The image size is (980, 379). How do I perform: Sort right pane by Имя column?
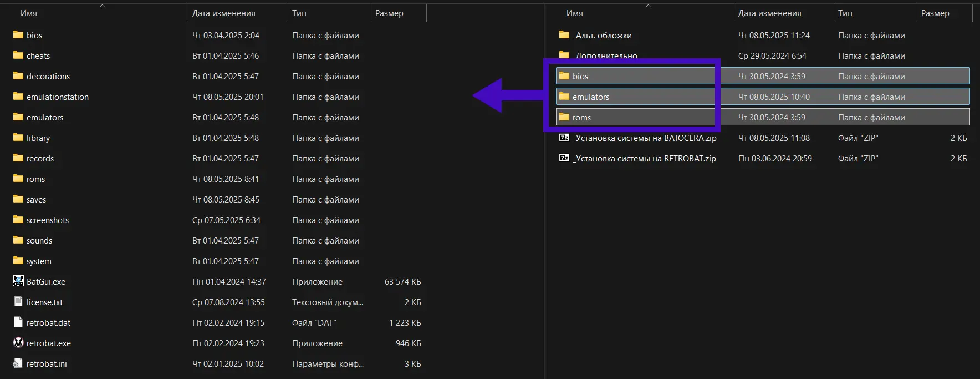(575, 13)
